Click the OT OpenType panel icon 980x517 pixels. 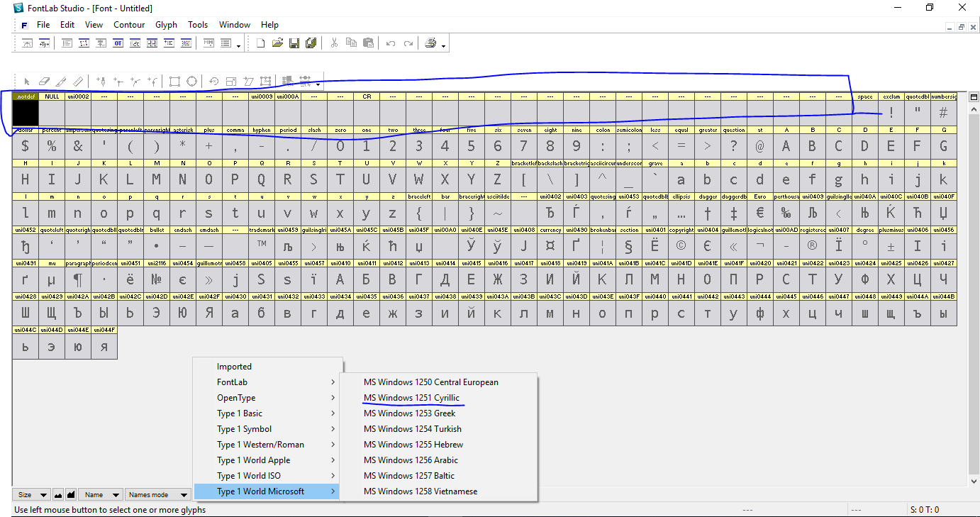[x=118, y=43]
